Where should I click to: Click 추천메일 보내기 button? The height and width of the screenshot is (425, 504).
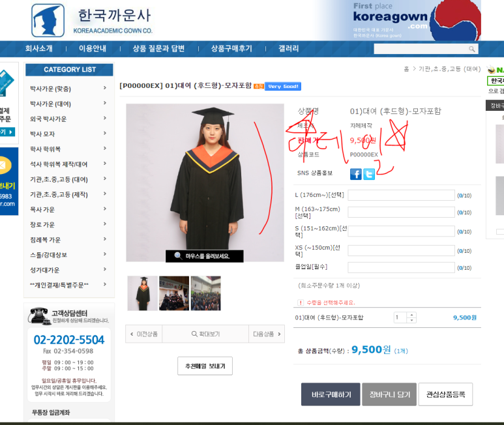point(205,366)
